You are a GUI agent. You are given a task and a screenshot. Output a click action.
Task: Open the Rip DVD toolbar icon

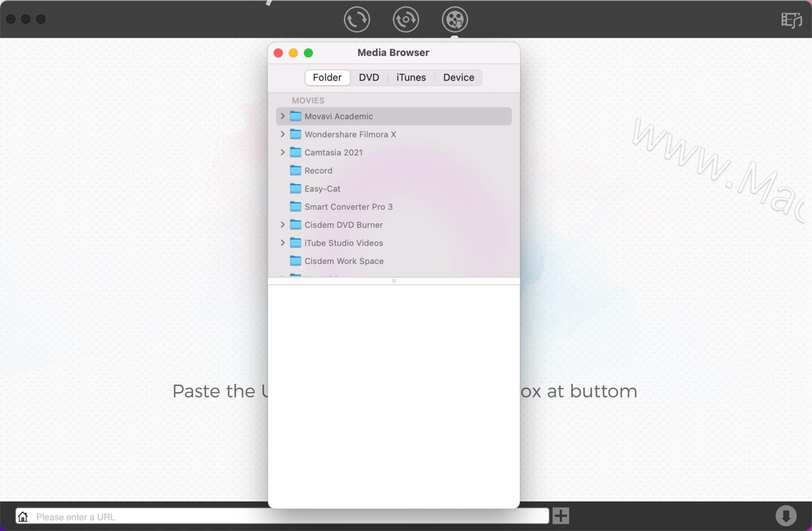(x=406, y=20)
